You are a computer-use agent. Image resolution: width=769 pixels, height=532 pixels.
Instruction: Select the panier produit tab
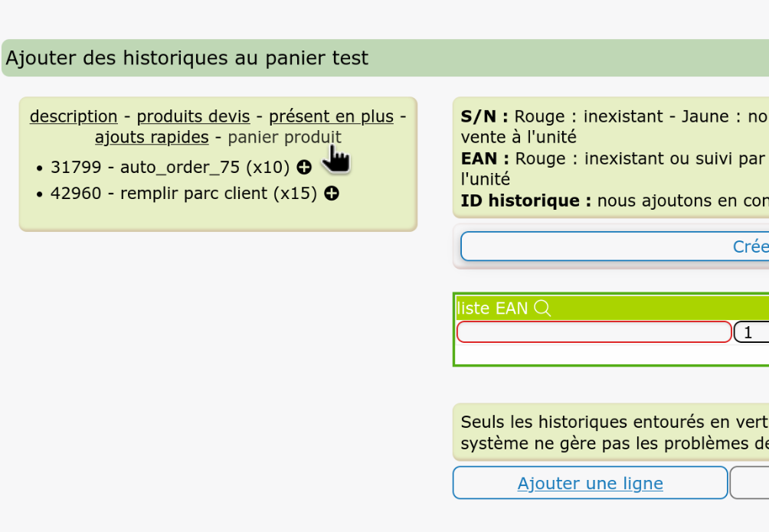pos(286,137)
